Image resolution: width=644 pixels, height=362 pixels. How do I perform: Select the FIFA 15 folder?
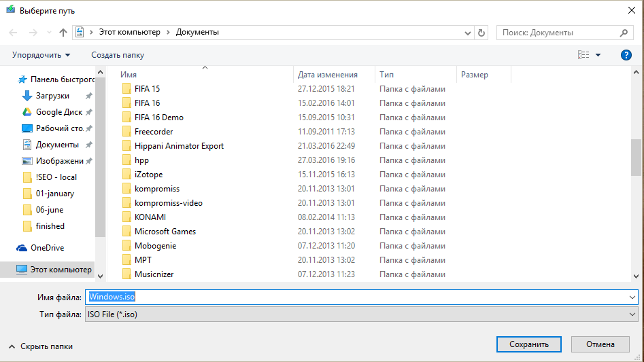(x=147, y=89)
